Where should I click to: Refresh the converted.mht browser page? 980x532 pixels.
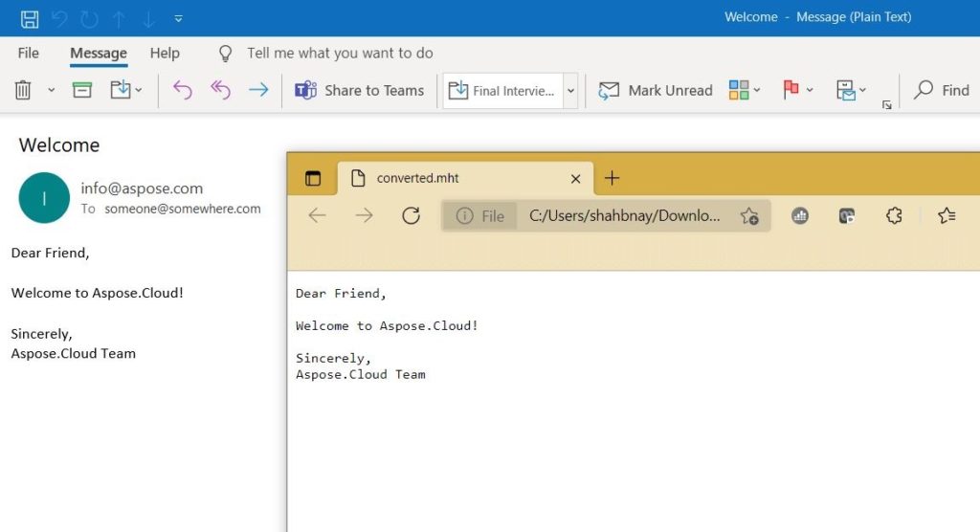[411, 216]
